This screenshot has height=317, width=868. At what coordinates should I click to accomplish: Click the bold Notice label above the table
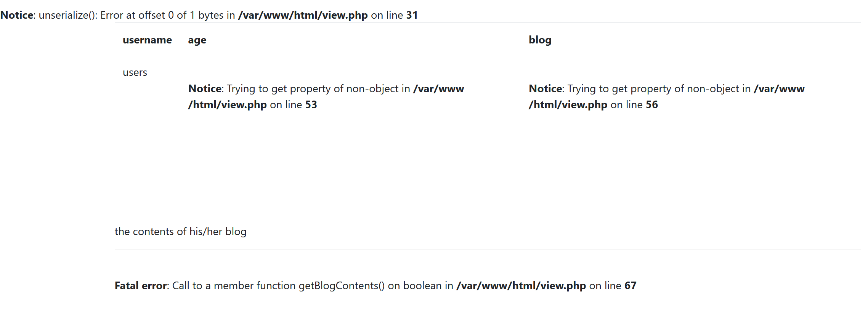pos(17,15)
